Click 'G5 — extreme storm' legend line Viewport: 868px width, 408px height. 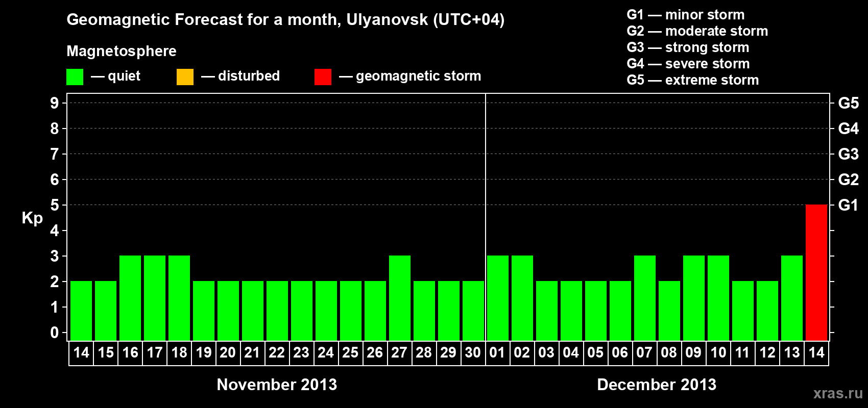coord(693,80)
